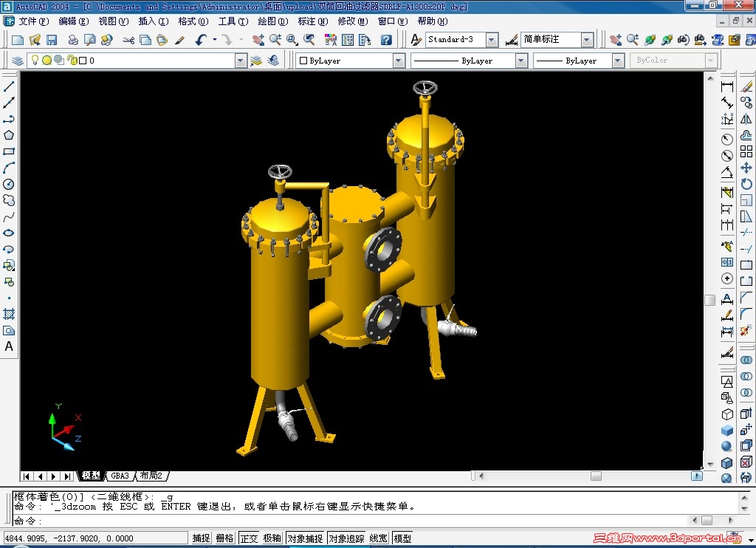756x548 pixels.
Task: Select the Rotate tool
Action: (746, 184)
